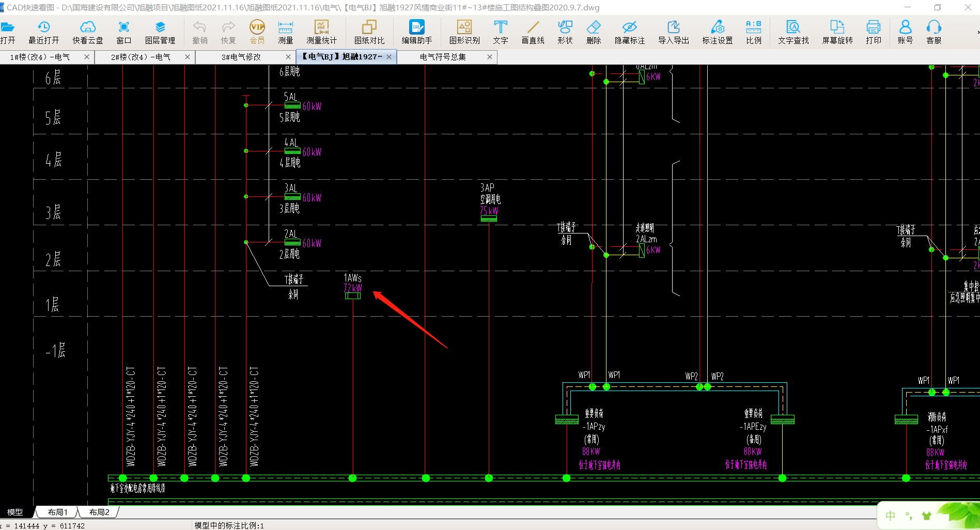Screen dimensions: 980x530
Task: Toggle 隐藏标注 hide annotations
Action: coord(630,33)
